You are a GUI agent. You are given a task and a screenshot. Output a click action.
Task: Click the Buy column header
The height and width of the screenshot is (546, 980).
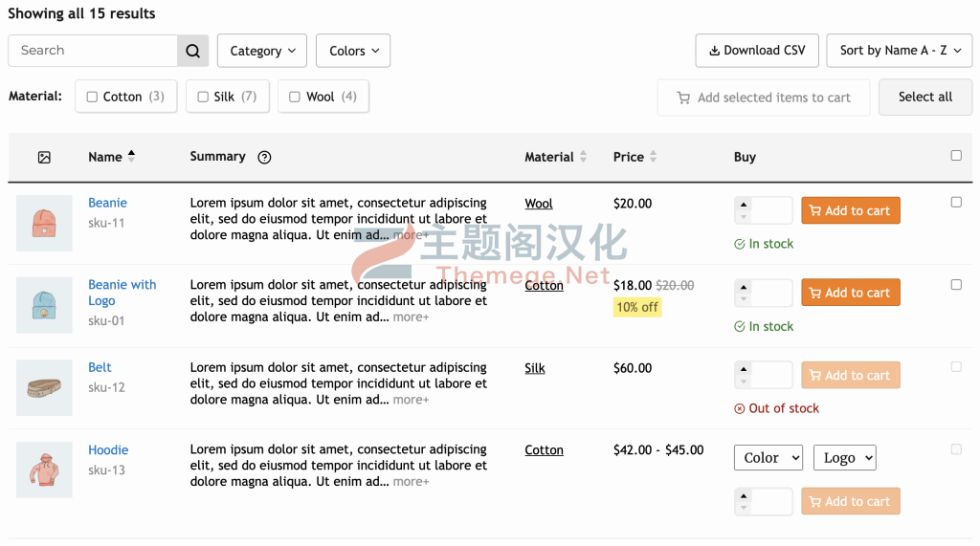(x=745, y=158)
